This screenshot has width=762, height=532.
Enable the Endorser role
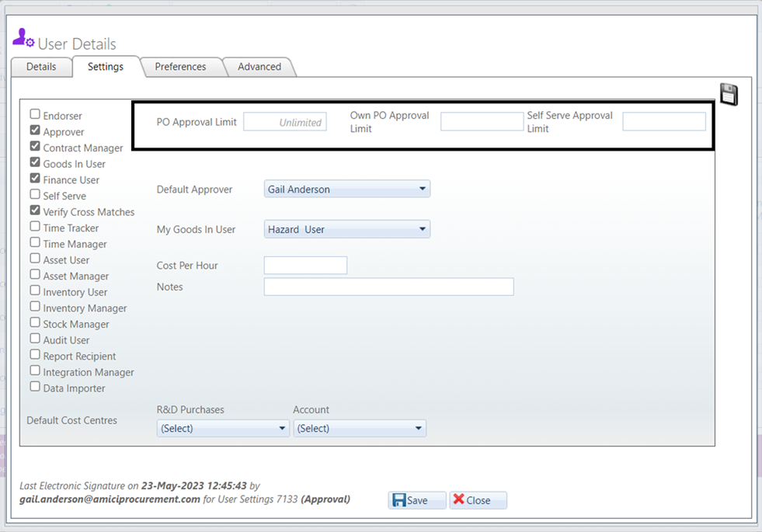[x=34, y=114]
